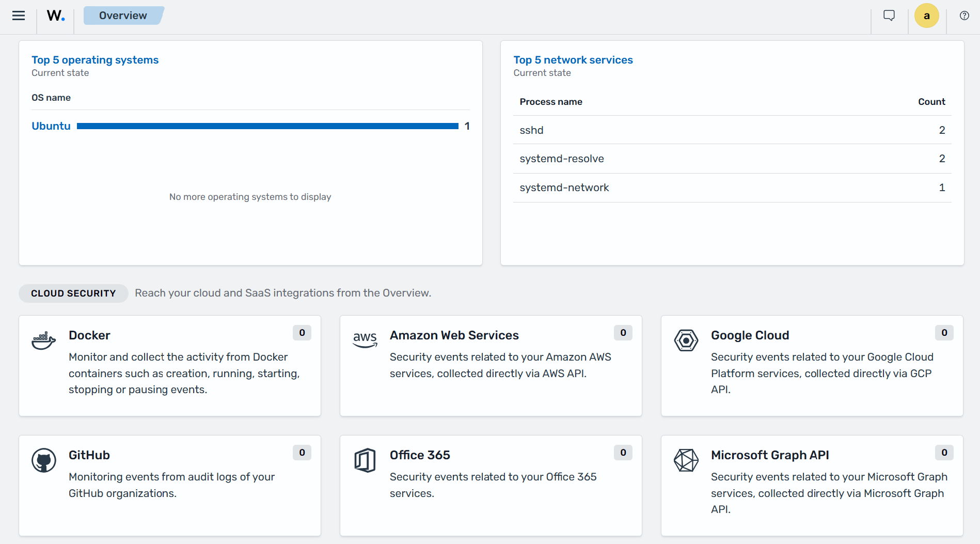Image resolution: width=980 pixels, height=544 pixels.
Task: Click the Microsoft Graph API icon
Action: [x=686, y=460]
